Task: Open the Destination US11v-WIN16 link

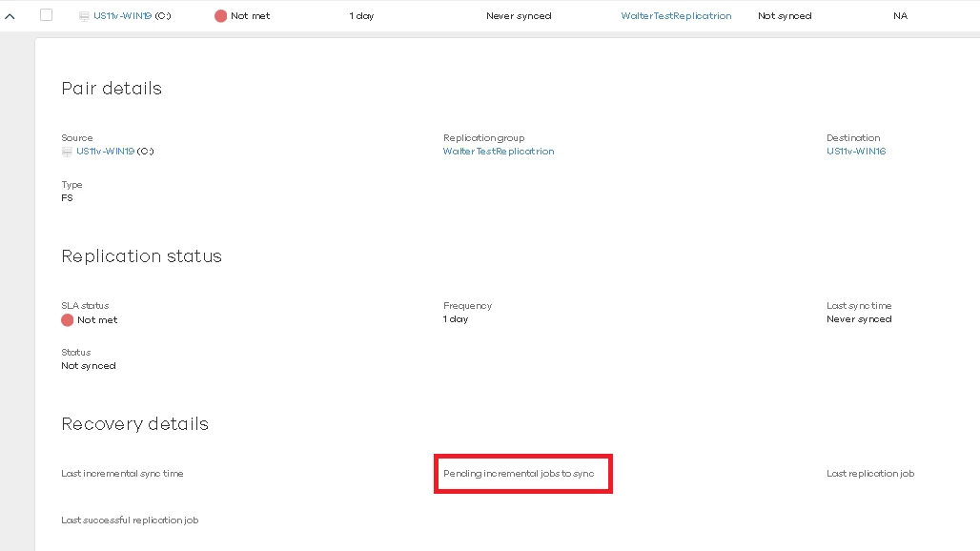Action: pyautogui.click(x=856, y=152)
